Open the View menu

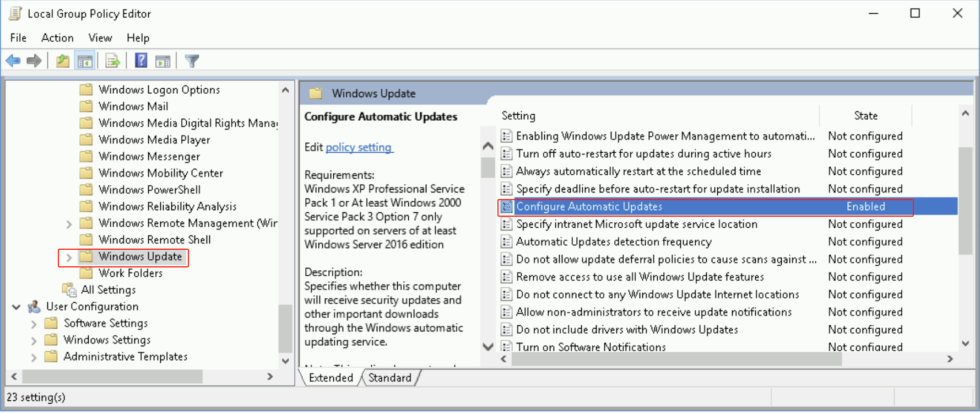100,37
